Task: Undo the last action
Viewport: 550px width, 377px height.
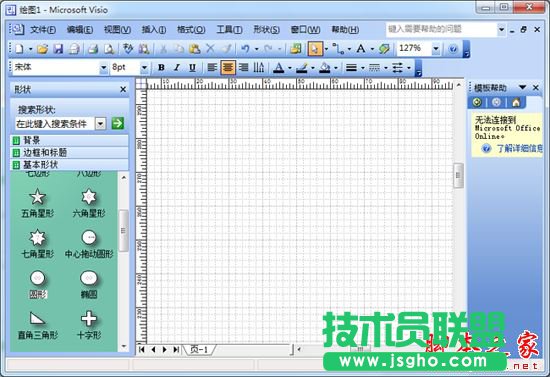Action: tap(245, 49)
